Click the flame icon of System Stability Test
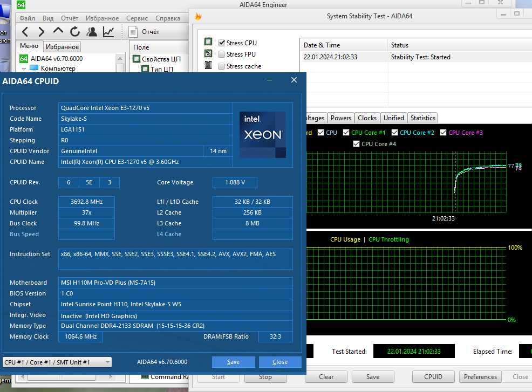 198,16
